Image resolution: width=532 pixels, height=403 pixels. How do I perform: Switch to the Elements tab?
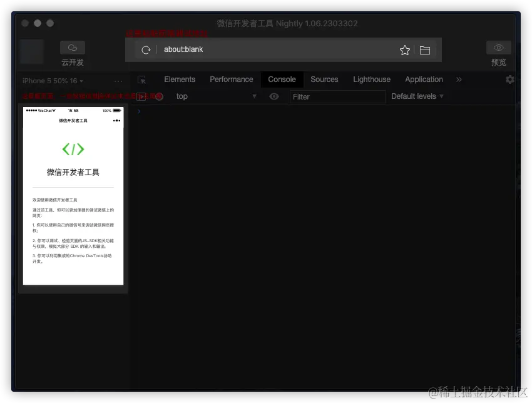point(180,79)
